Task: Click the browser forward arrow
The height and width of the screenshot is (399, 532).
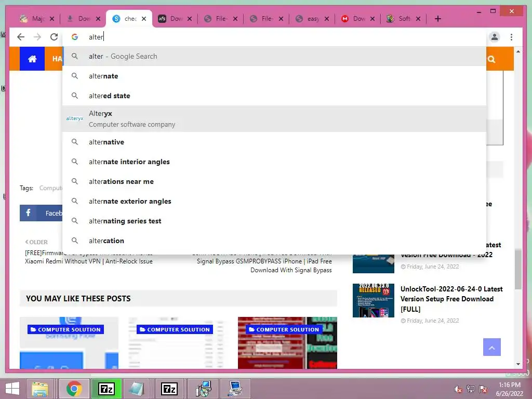Action: pyautogui.click(x=37, y=37)
